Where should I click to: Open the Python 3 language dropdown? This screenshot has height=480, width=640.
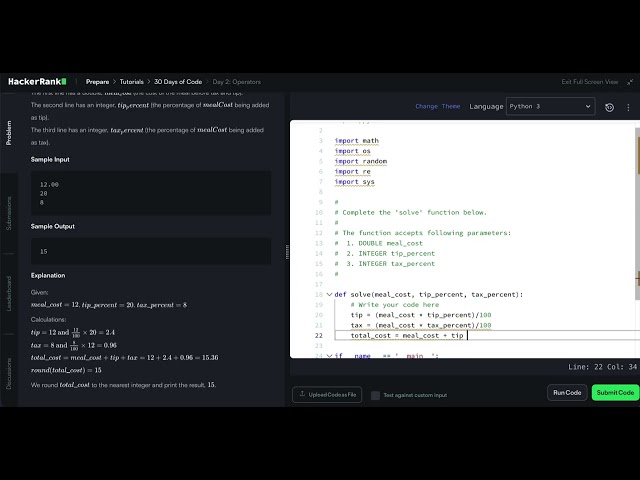tap(550, 106)
